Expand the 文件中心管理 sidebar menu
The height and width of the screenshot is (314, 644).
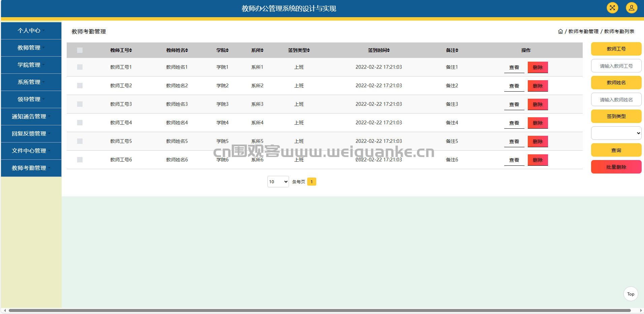[31, 151]
